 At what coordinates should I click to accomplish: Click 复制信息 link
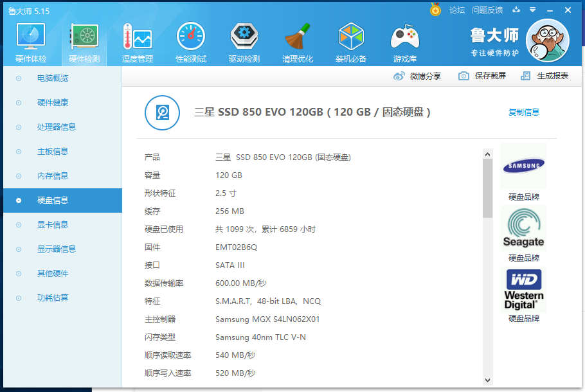524,112
